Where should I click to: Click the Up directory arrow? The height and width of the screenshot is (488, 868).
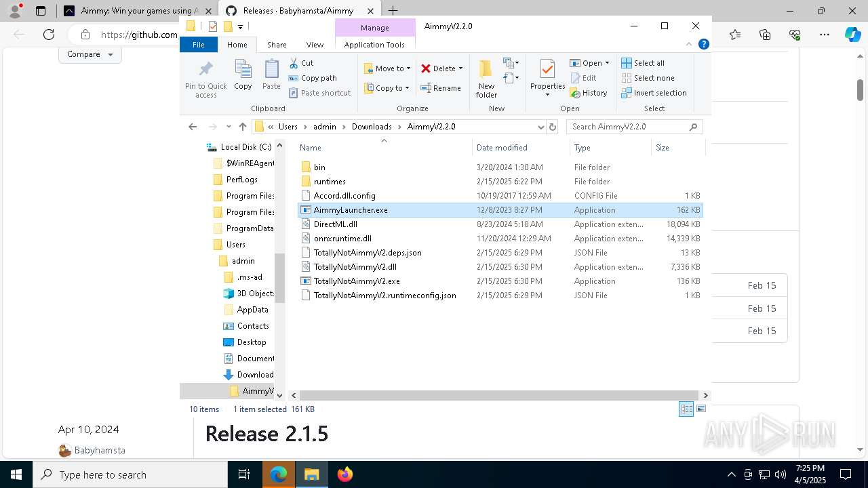pos(243,127)
